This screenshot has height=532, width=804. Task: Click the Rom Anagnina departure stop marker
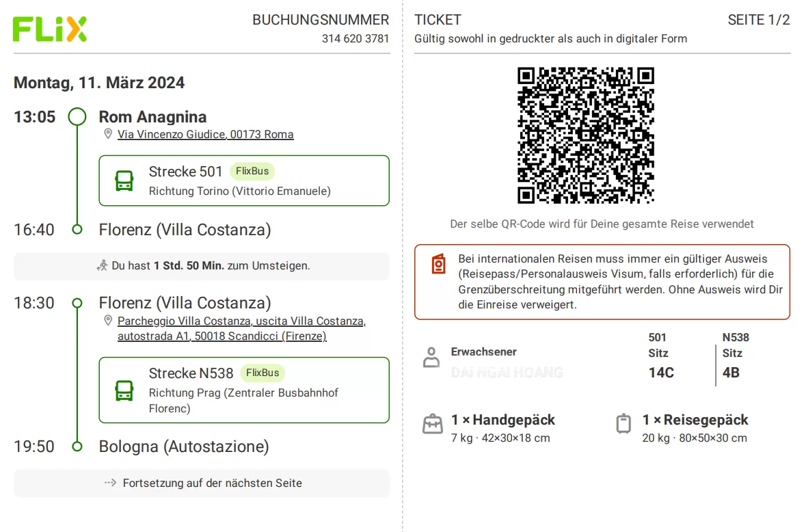(x=77, y=117)
